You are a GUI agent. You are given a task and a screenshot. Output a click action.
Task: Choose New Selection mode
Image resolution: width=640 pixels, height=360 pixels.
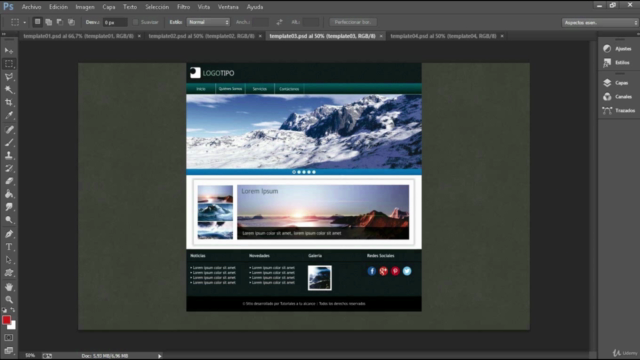coord(37,22)
